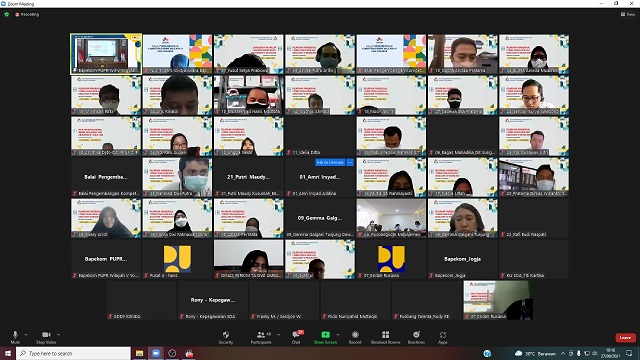The width and height of the screenshot is (640, 360).
Task: Open File Explorer from taskbar
Action: [140, 353]
